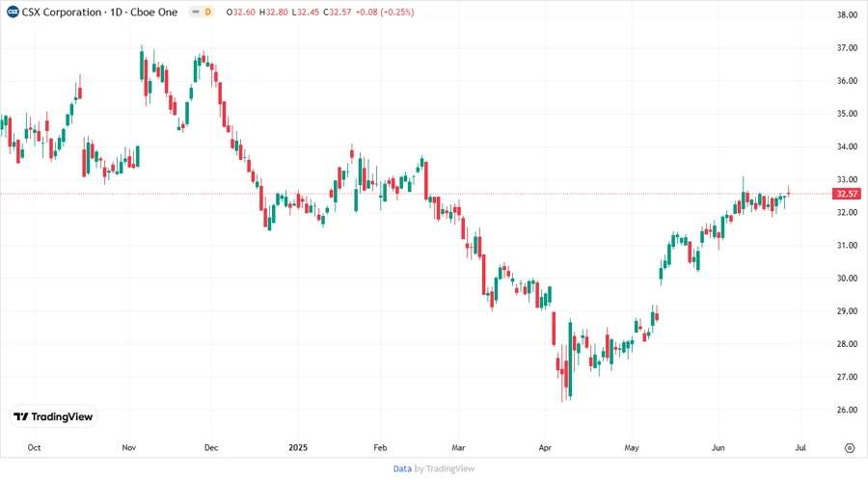
Task: Click the 36.00 price axis label
Action: pos(847,81)
